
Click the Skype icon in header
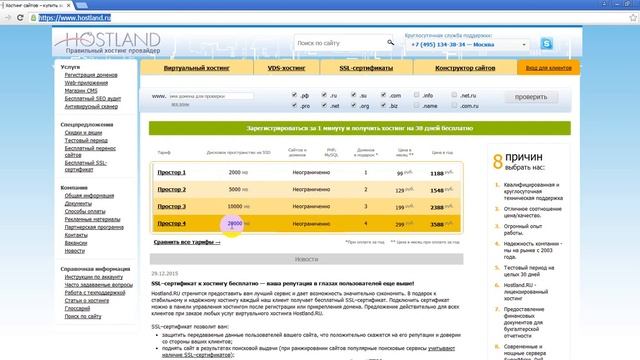(546, 43)
